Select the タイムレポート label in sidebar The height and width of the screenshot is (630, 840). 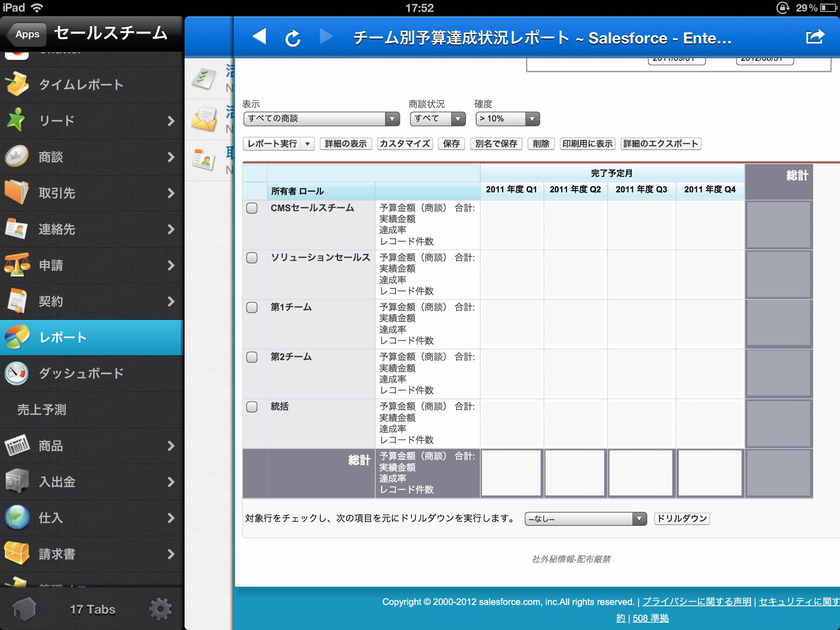point(81,84)
